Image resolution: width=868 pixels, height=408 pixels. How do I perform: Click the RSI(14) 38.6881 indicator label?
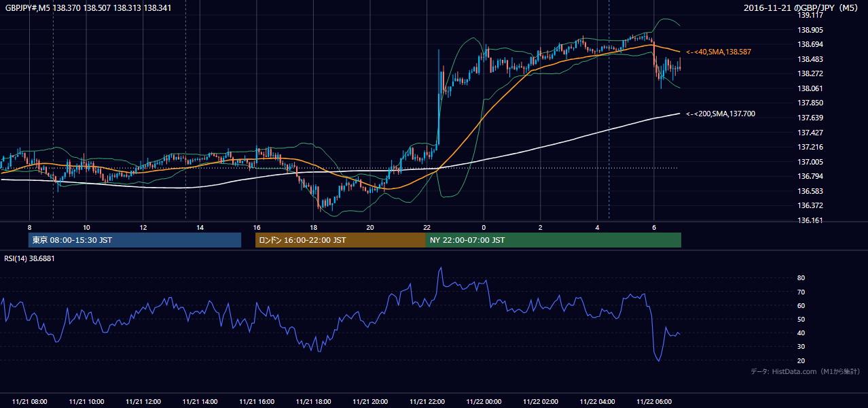click(x=29, y=258)
